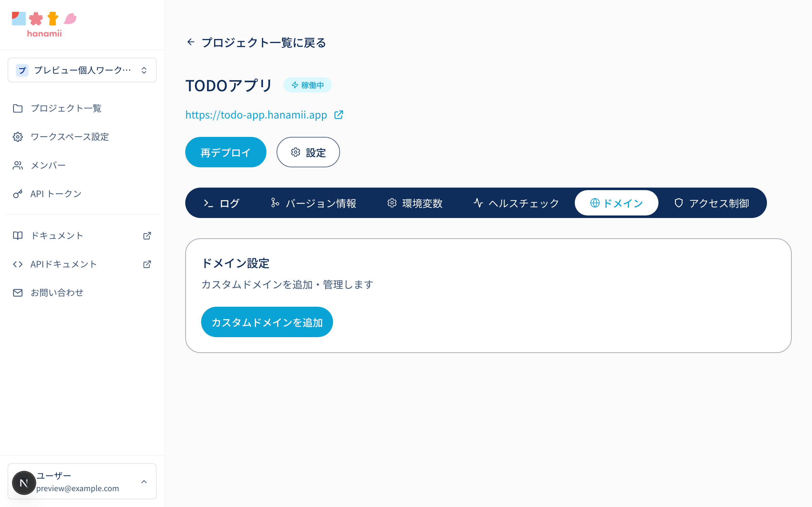Click the folder icon for プロジェクト一覧
Screen dimensions: 812x507
(18, 108)
